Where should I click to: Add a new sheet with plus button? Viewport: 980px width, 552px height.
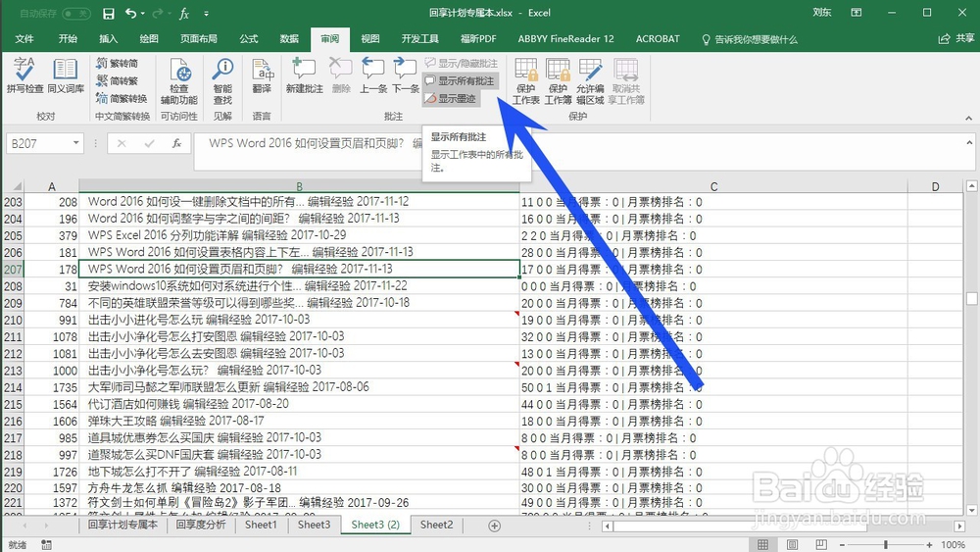point(494,526)
